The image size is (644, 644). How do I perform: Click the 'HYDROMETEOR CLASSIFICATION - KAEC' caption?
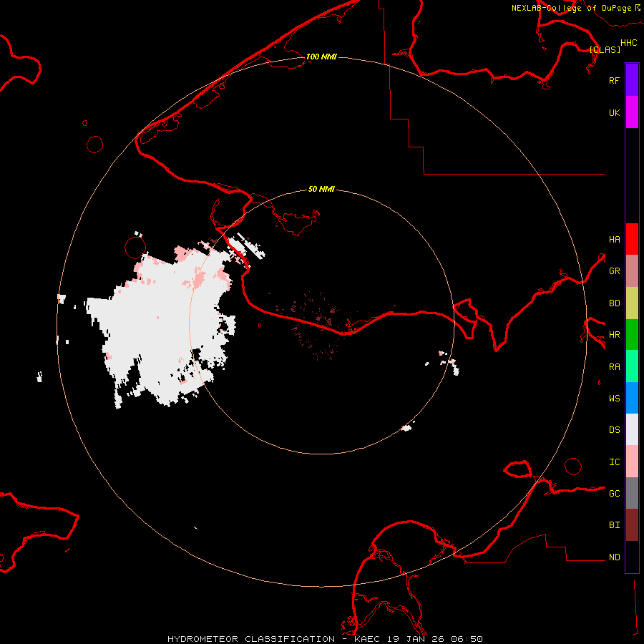coord(273,639)
